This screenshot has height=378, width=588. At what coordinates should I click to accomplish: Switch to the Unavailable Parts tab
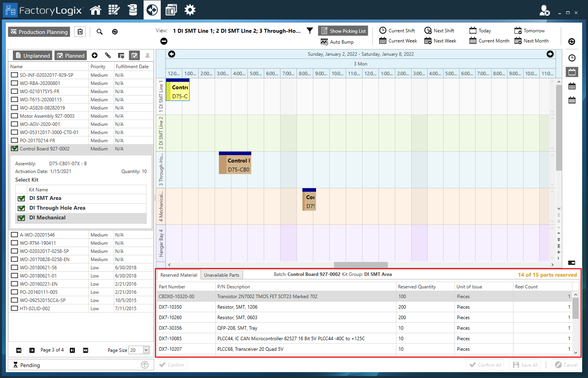click(222, 275)
